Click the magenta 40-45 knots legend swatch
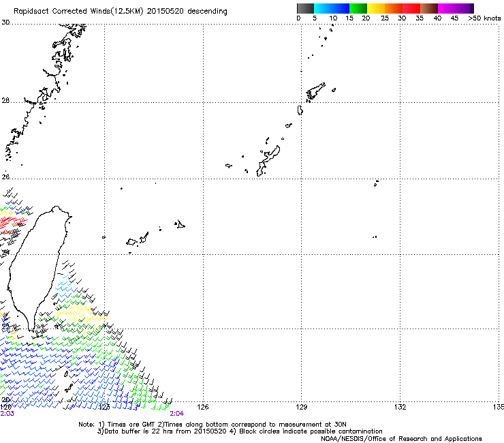This screenshot has height=443, width=504. (x=447, y=8)
